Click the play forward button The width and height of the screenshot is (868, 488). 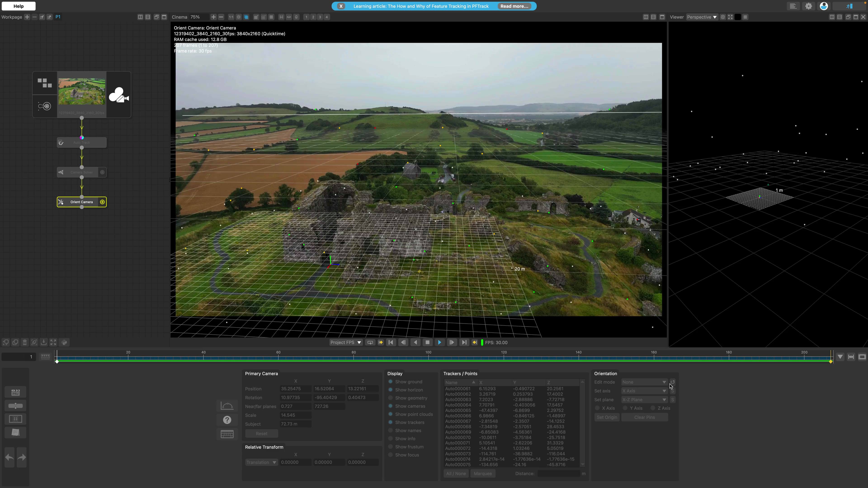coord(439,343)
